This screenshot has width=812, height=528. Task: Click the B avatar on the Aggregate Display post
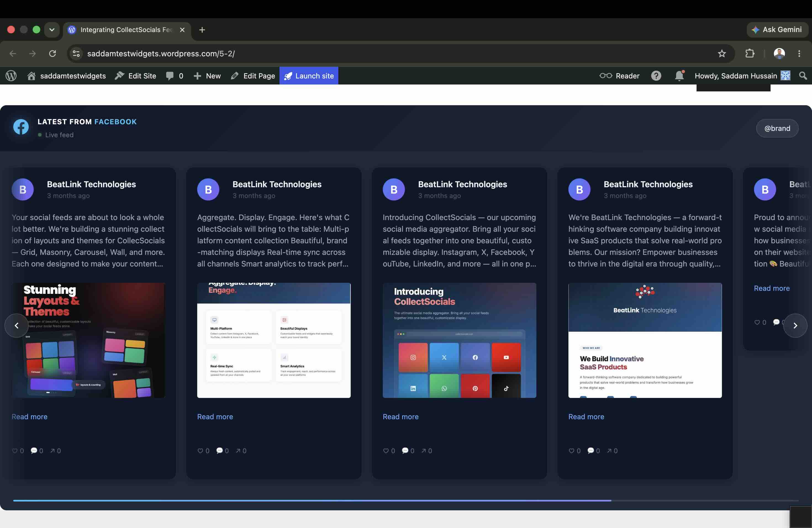pyautogui.click(x=208, y=189)
